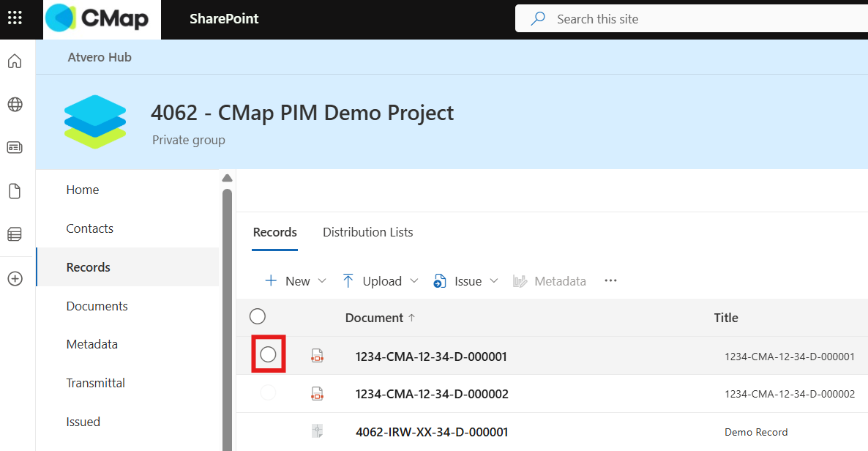Open Metadata in site navigation
Image resolution: width=868 pixels, height=451 pixels.
[92, 344]
